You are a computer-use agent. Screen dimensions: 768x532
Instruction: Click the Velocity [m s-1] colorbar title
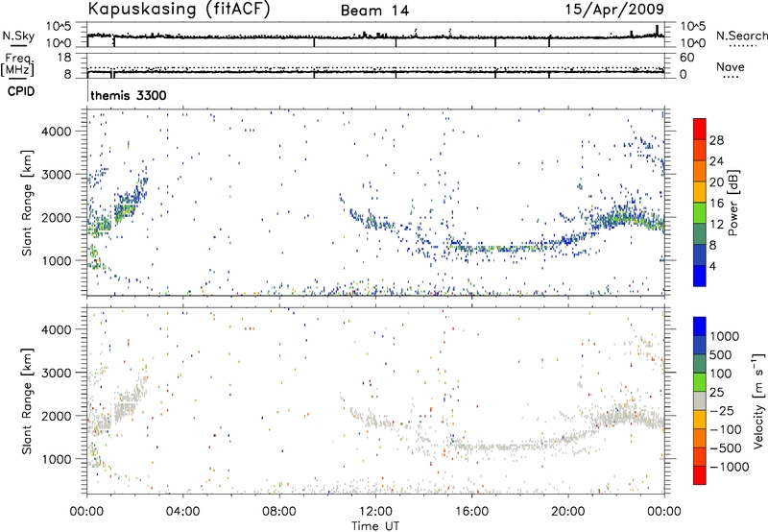[757, 400]
